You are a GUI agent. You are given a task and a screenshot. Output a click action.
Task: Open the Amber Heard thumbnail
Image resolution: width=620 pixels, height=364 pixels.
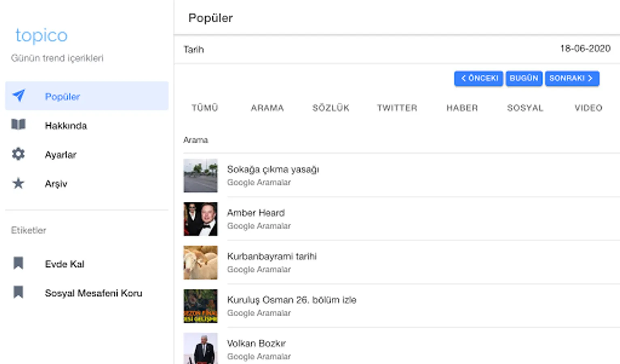click(x=200, y=219)
